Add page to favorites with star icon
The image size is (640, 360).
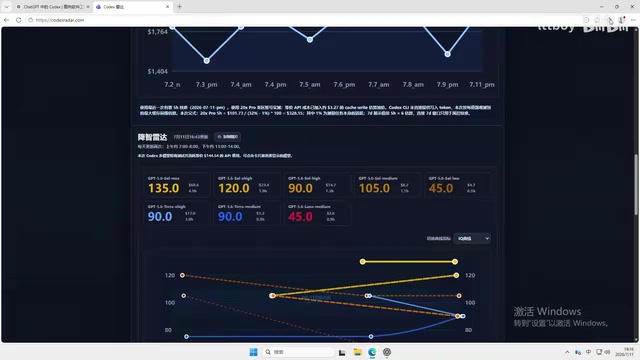coord(597,20)
